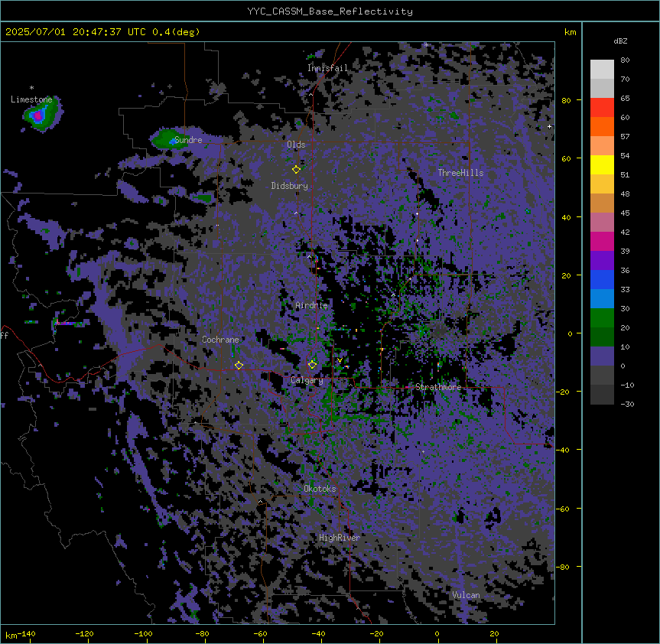The image size is (660, 644).
Task: Click the Didsbury town label
Action: coord(289,186)
